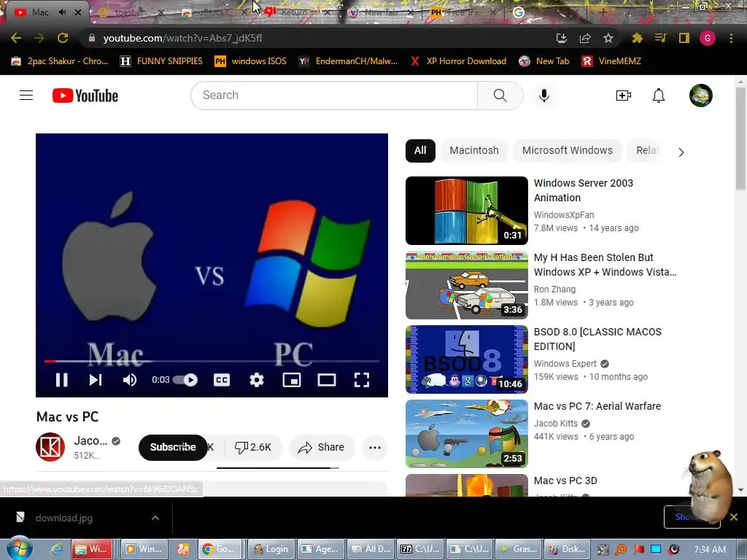This screenshot has height=560, width=747.
Task: Focus the YouTube Search field
Action: tap(334, 96)
